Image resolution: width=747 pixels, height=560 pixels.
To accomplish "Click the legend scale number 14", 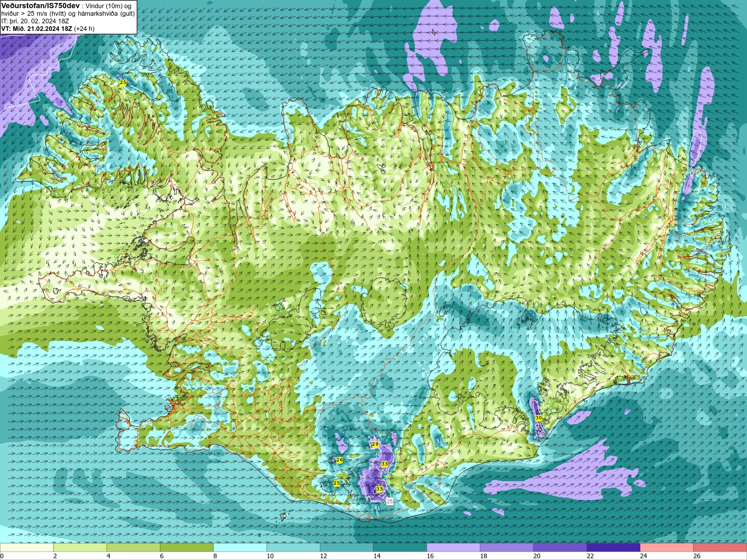I will [377, 556].
